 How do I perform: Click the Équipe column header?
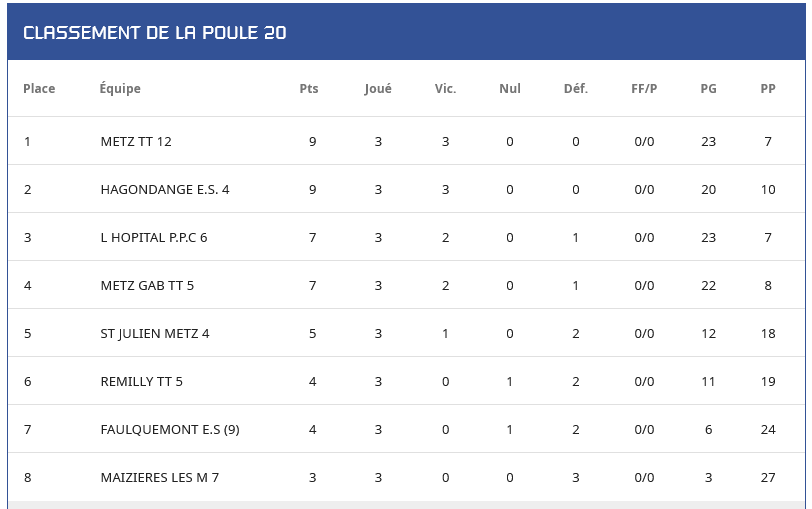[120, 89]
